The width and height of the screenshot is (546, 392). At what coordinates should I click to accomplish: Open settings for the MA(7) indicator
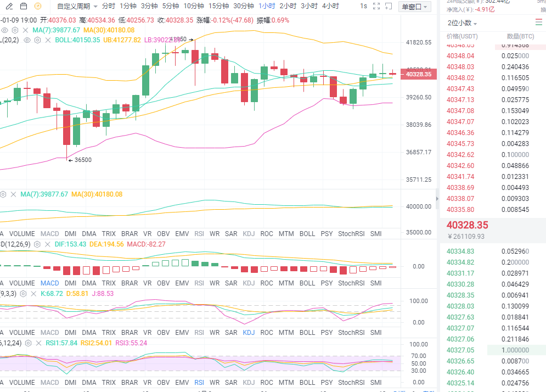pos(15,31)
